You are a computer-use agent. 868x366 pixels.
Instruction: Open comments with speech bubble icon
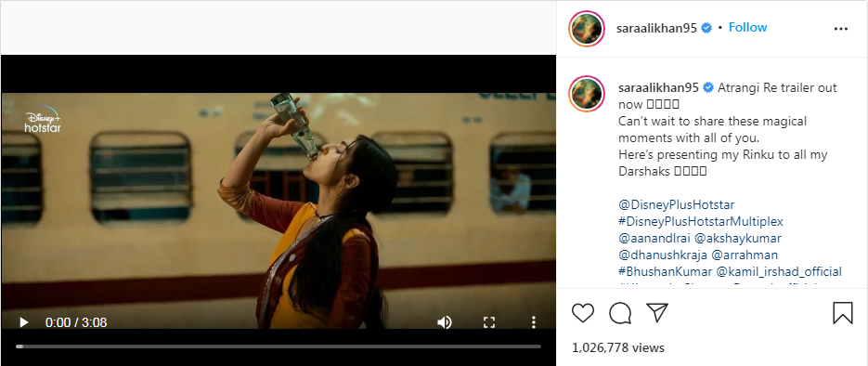tap(620, 313)
